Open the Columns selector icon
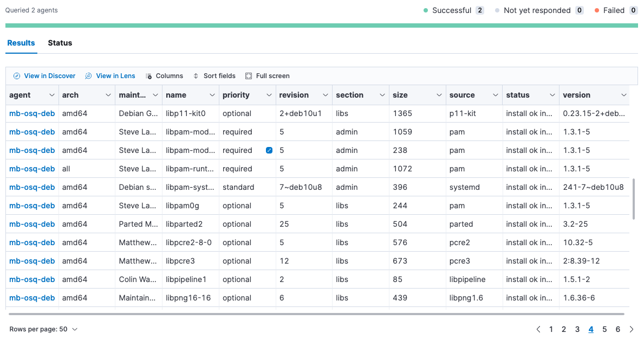The height and width of the screenshot is (339, 644). pyautogui.click(x=149, y=76)
